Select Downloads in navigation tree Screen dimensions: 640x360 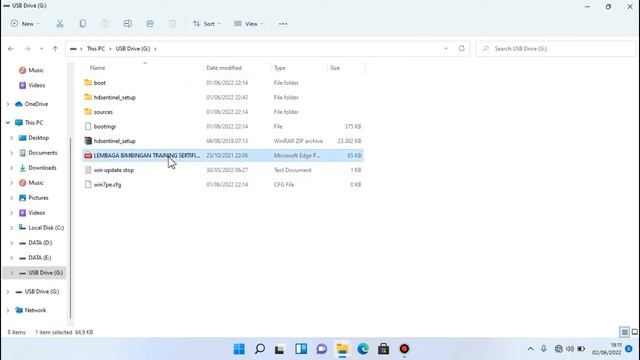point(42,168)
